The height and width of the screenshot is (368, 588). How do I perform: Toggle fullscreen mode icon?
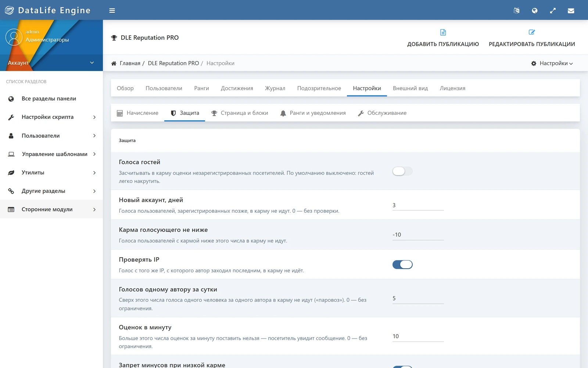click(x=553, y=11)
